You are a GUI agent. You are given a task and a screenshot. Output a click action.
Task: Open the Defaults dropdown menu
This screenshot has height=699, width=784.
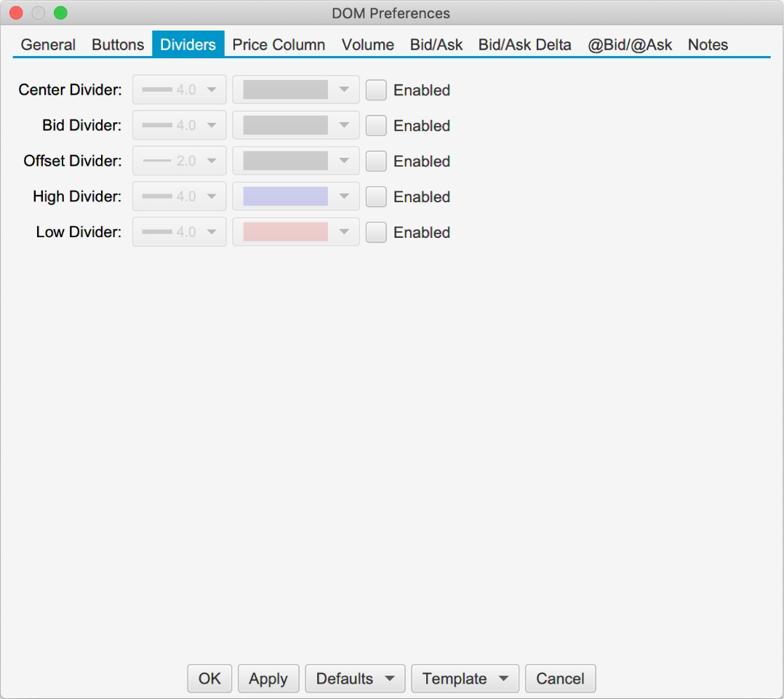point(355,679)
